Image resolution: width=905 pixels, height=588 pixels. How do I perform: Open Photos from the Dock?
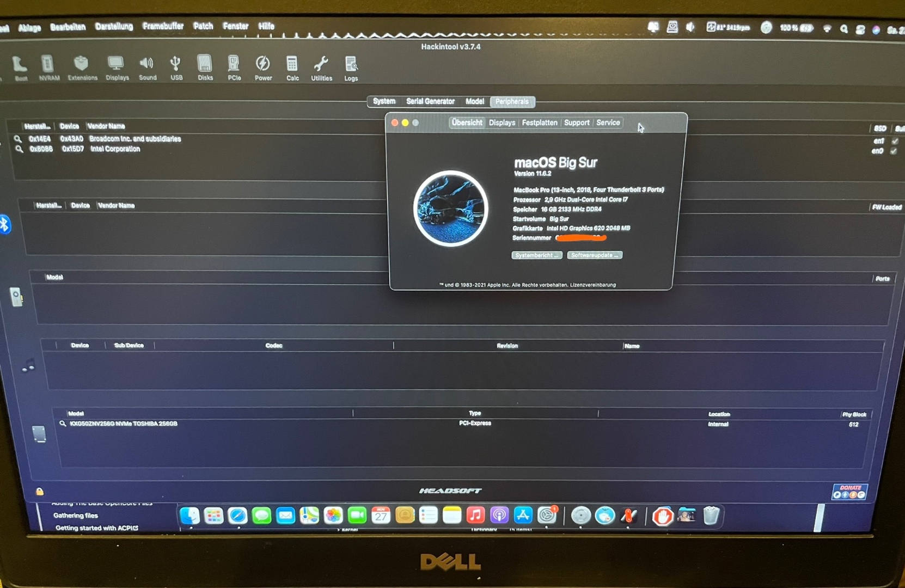(x=333, y=515)
